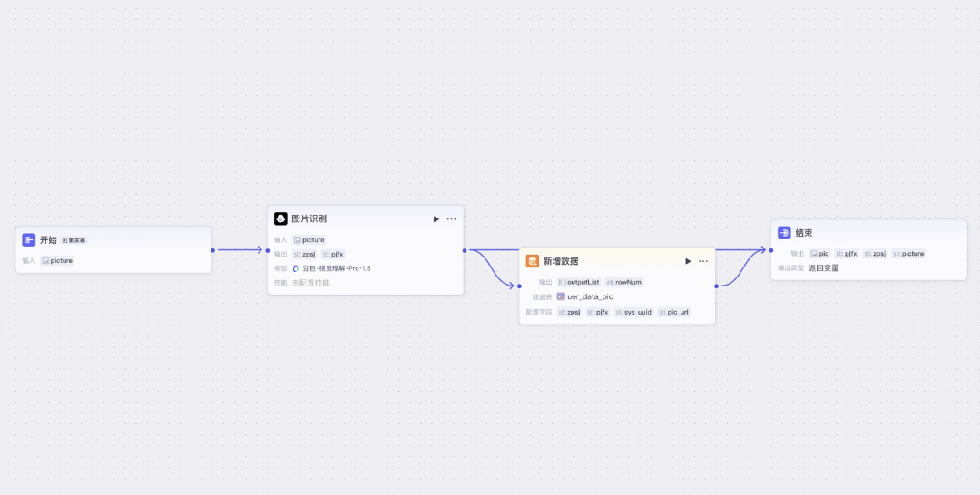The width and height of the screenshot is (980, 495).
Task: Click the sys_uuid configured field tag
Action: (x=633, y=312)
